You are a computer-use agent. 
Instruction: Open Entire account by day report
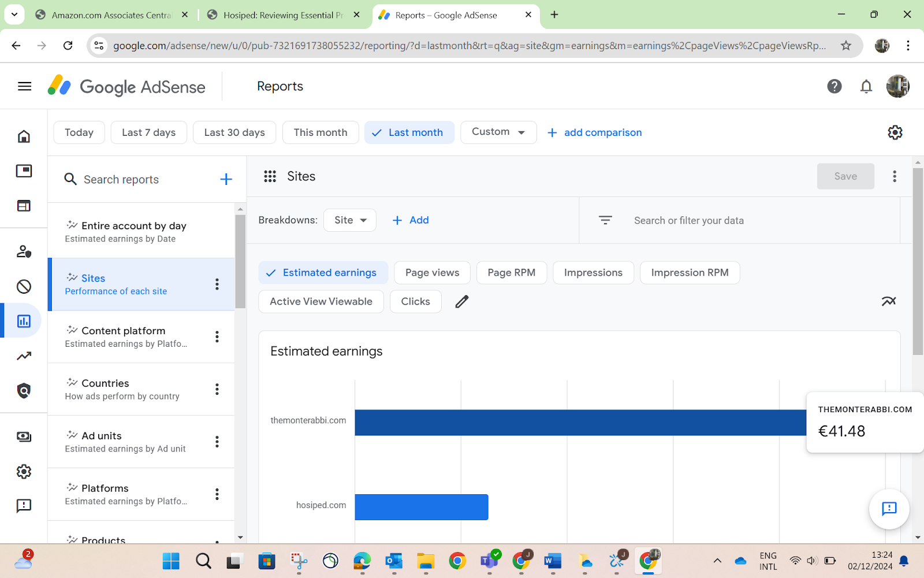141,231
